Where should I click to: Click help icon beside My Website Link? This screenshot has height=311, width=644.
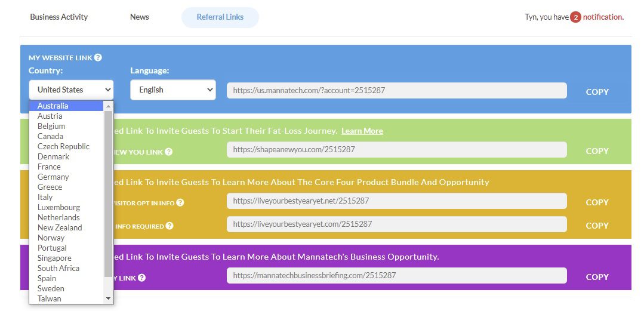(x=98, y=57)
